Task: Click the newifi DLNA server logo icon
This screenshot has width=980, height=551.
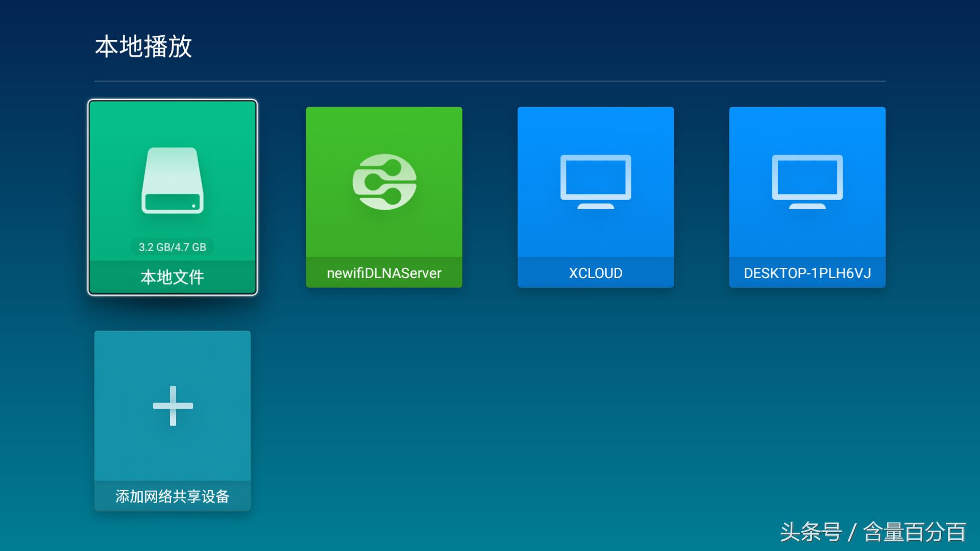Action: (384, 182)
